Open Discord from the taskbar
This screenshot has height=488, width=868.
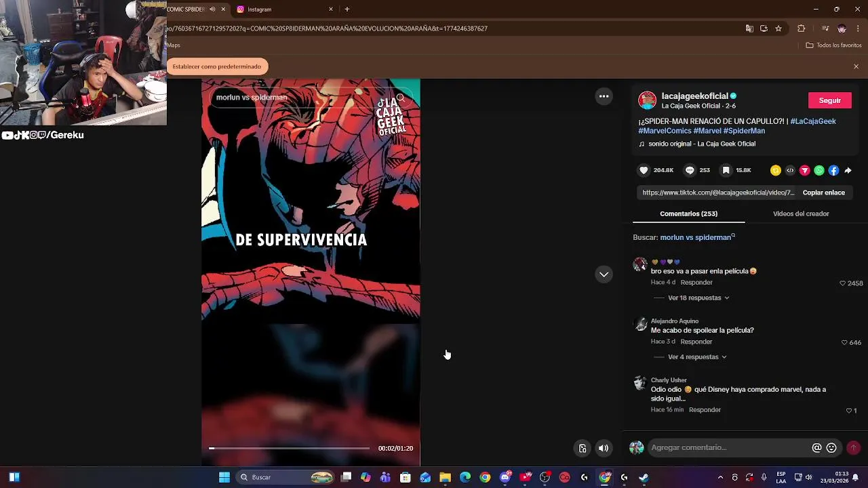tap(505, 477)
